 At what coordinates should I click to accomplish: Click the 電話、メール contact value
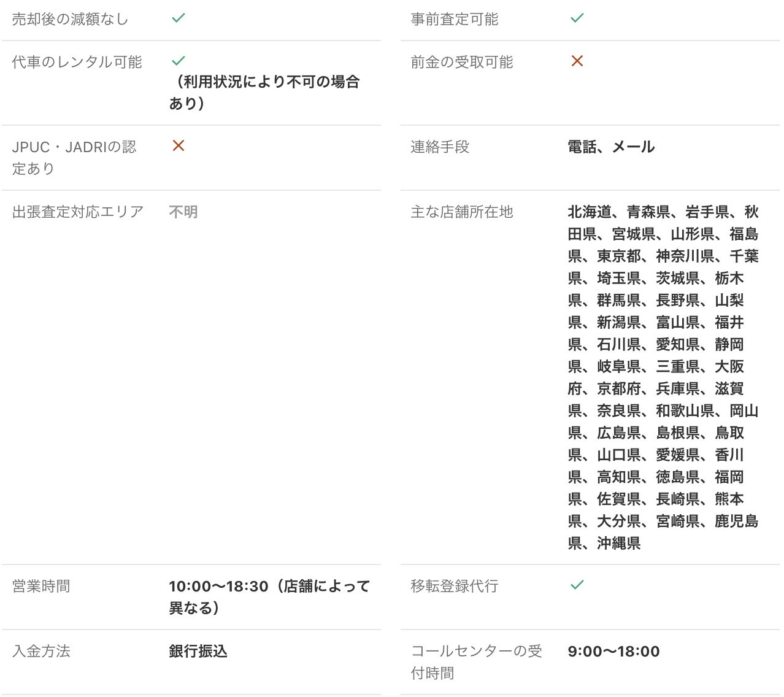point(611,147)
